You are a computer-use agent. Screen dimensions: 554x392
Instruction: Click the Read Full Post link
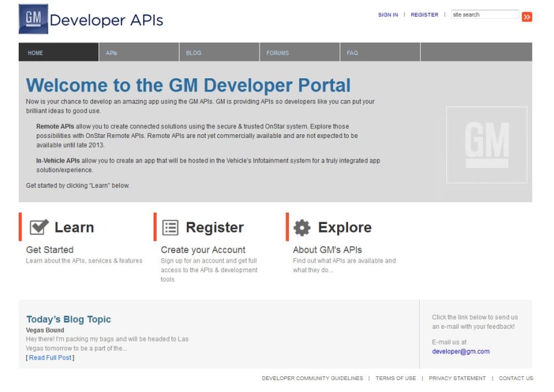pos(50,358)
